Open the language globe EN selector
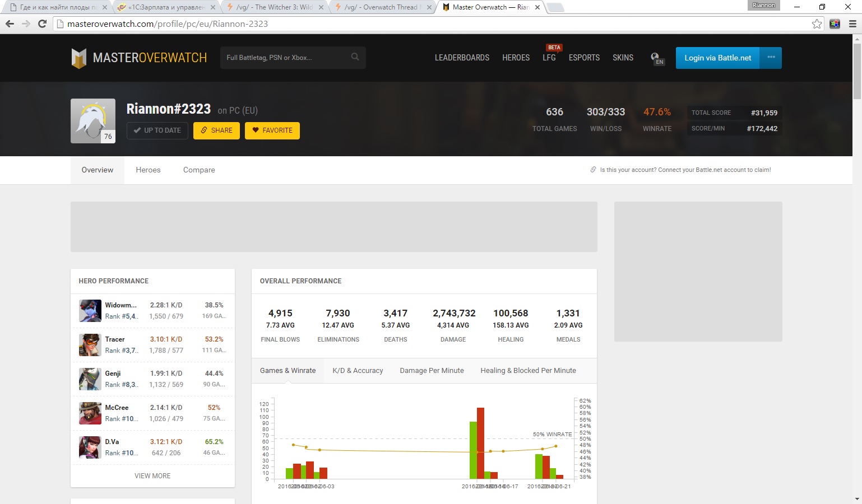The height and width of the screenshot is (504, 862). coord(657,58)
